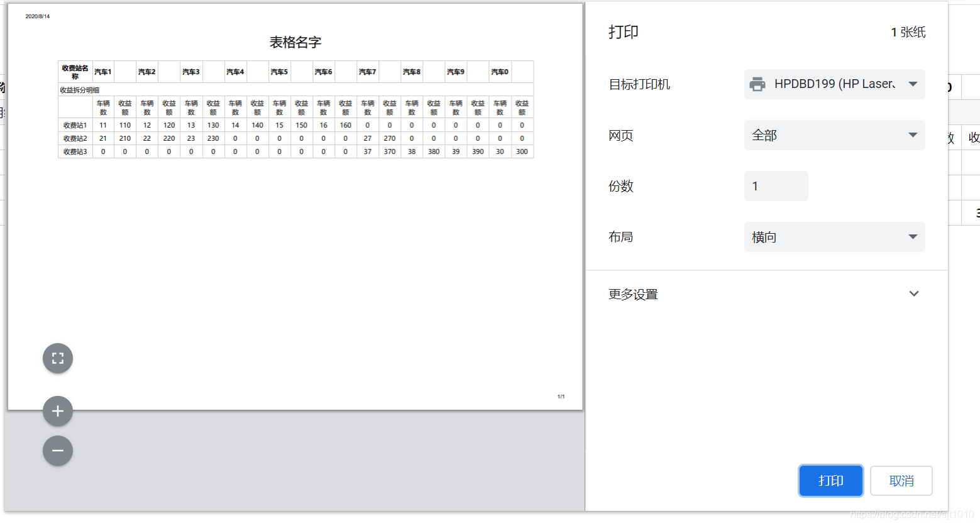This screenshot has width=980, height=526.
Task: Click the blue 打印 button
Action: pos(830,480)
